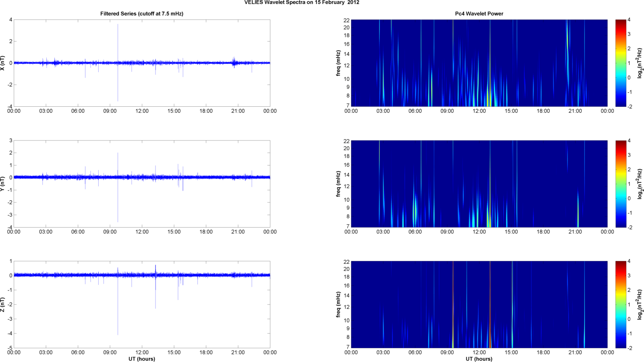Click the tallest spike in the X series plot
Screen dimensions: 644x362
118,34
